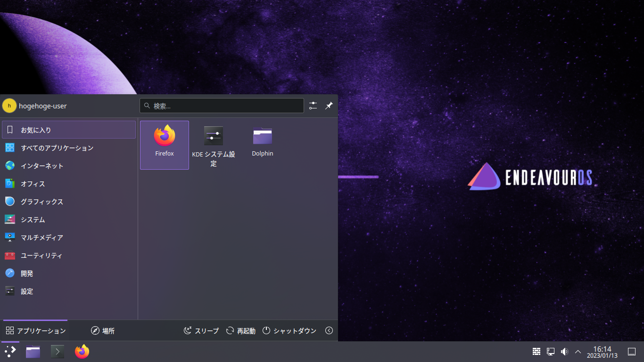Expand more power options arrow

click(329, 330)
